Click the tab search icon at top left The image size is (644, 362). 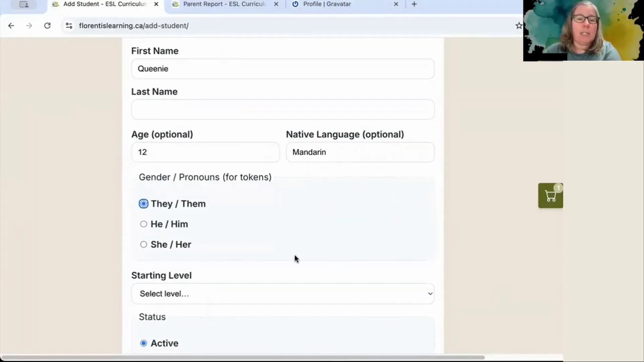[23, 4]
